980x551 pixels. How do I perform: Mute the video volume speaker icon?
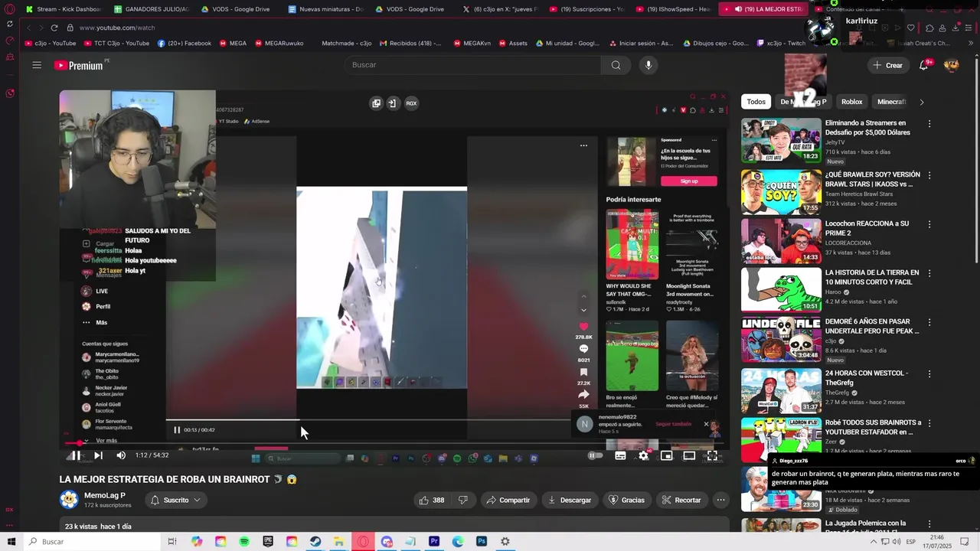[121, 455]
